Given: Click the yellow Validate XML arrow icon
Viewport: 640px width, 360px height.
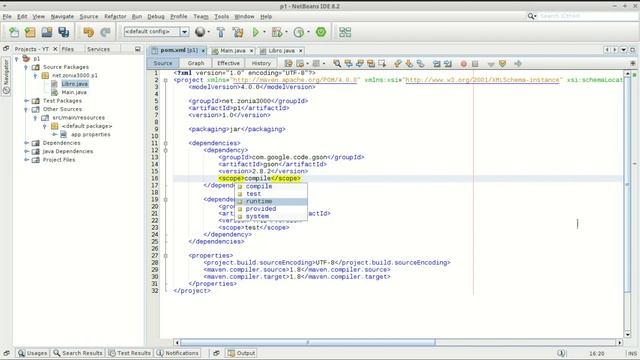Looking at the screenshot, I should coord(502,64).
